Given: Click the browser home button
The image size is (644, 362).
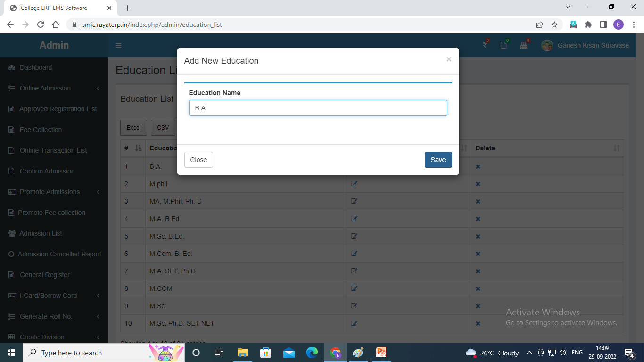Looking at the screenshot, I should coord(56,25).
